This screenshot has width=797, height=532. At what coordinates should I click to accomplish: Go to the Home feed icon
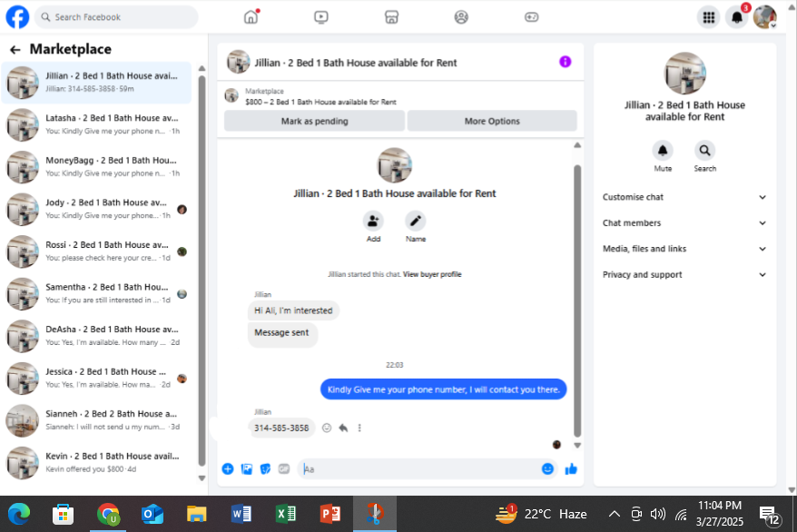pyautogui.click(x=251, y=16)
